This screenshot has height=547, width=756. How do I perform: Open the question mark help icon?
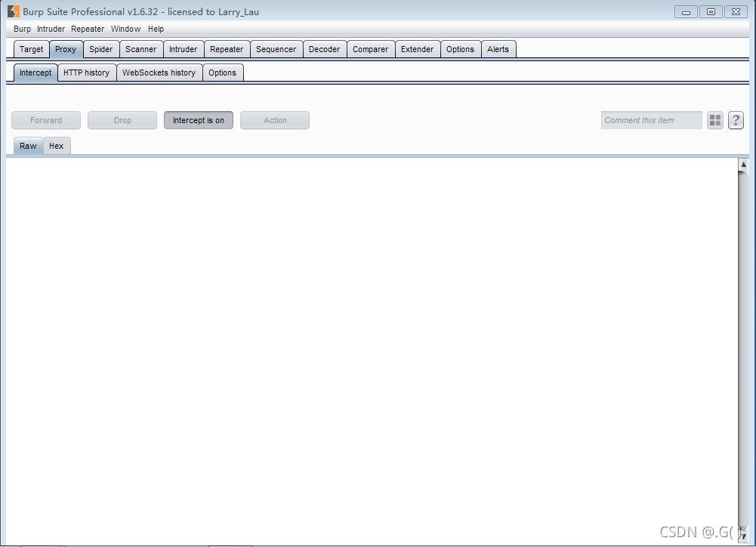tap(736, 120)
